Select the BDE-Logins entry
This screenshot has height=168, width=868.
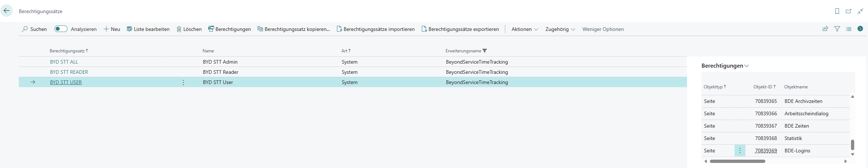click(797, 151)
